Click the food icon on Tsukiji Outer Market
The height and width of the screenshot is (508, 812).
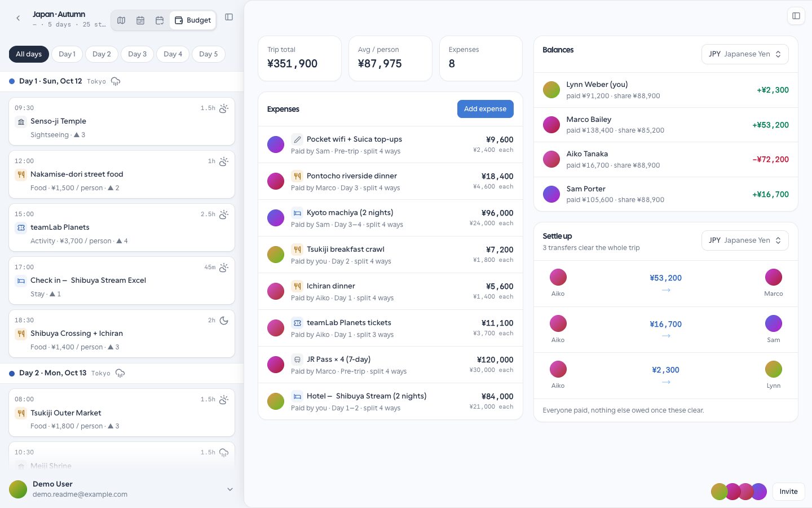pyautogui.click(x=21, y=413)
